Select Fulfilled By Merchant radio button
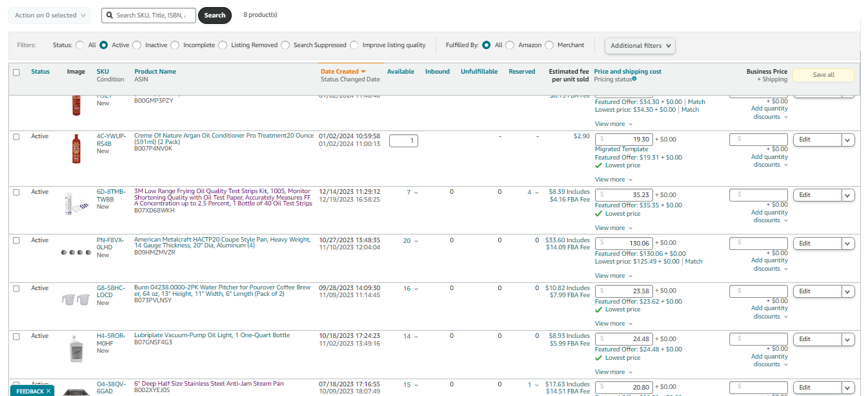 point(549,45)
